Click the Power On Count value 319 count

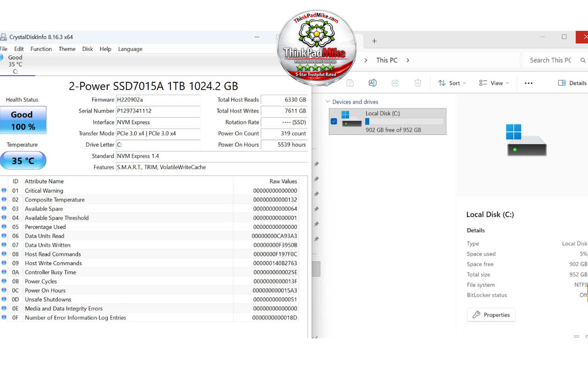coord(284,134)
